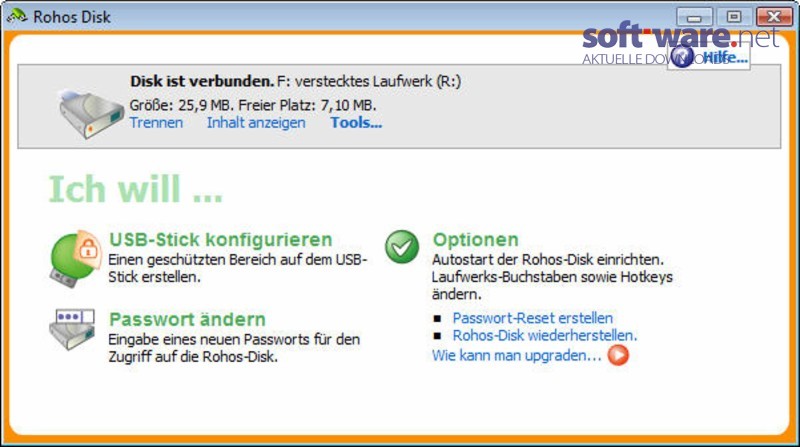Click the Hilfe help icon
Image resolution: width=800 pixels, height=447 pixels.
(x=682, y=56)
